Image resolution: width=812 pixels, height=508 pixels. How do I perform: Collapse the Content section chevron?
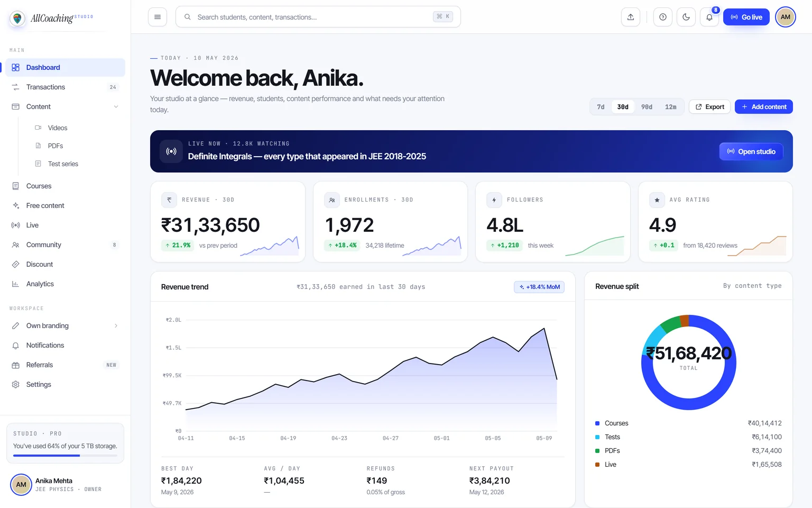[x=116, y=107]
